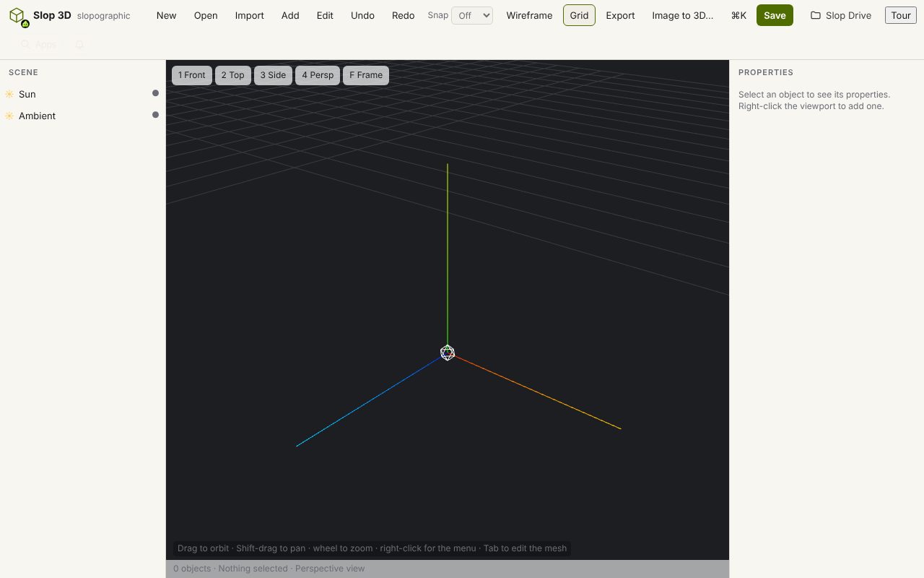Open the Export option
924x578 pixels.
tap(620, 15)
